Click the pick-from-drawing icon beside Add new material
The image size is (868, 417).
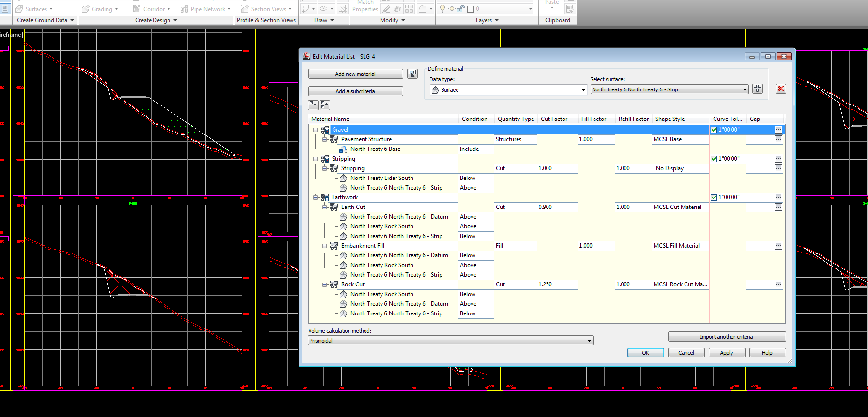(412, 74)
